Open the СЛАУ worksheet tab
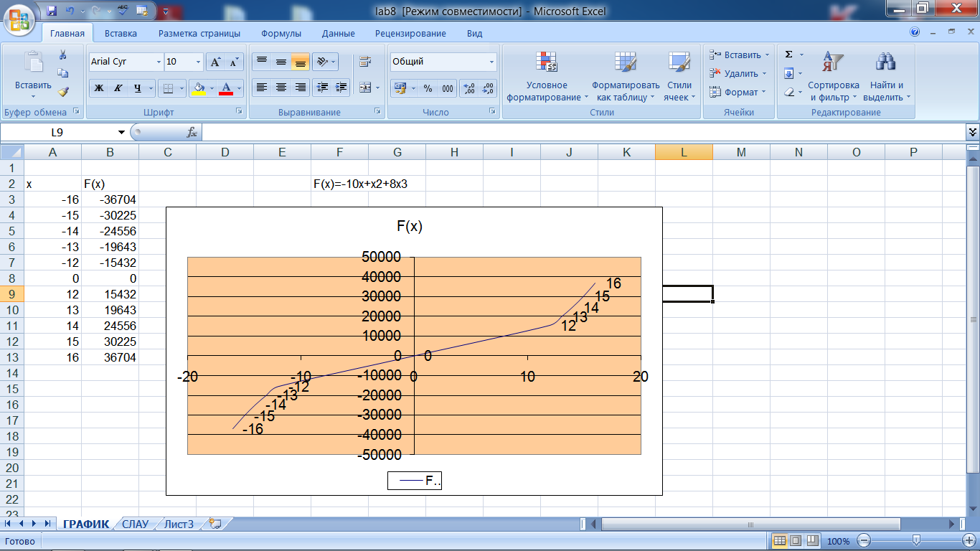The image size is (980, 551). point(136,524)
